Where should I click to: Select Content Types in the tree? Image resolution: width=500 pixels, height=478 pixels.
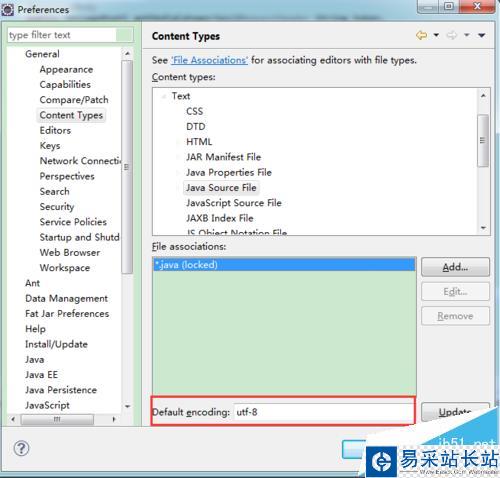[x=71, y=115]
